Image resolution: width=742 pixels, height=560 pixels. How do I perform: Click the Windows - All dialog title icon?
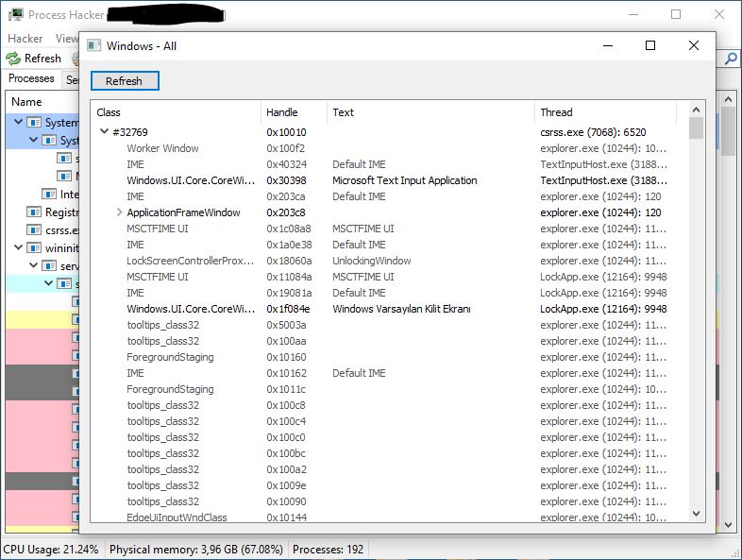[94, 45]
